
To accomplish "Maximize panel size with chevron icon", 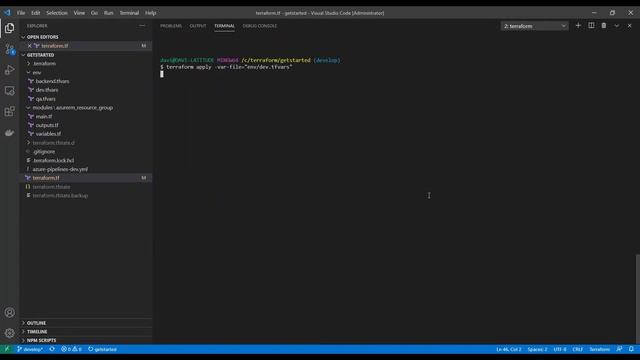I will [617, 26].
